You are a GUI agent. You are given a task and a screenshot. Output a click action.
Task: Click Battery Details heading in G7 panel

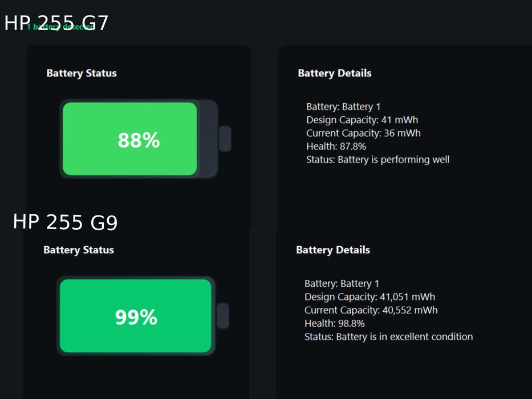coord(335,74)
